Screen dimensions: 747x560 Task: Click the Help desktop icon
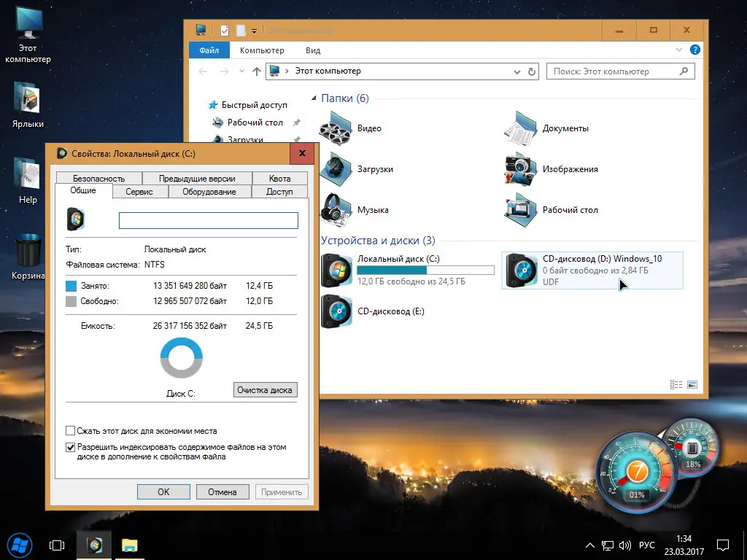pos(28,181)
